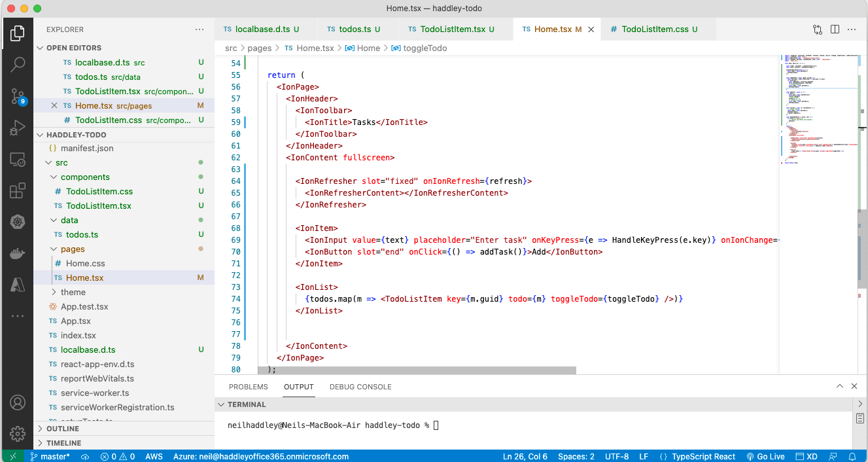
Task: Open the Search view in activity bar
Action: coord(18,64)
